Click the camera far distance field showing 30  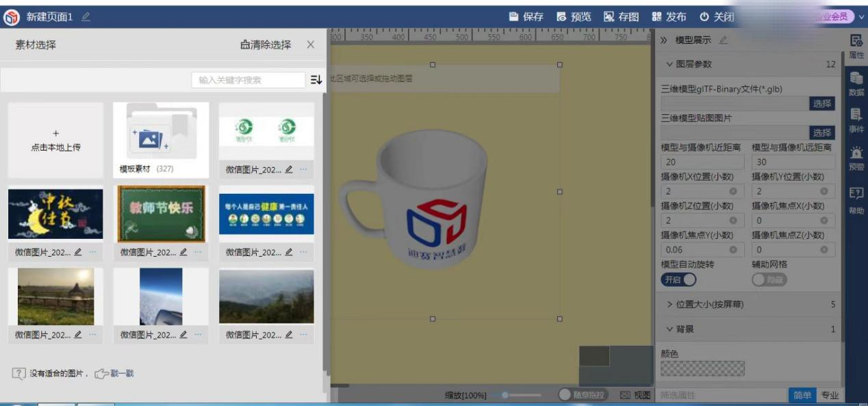coord(793,162)
